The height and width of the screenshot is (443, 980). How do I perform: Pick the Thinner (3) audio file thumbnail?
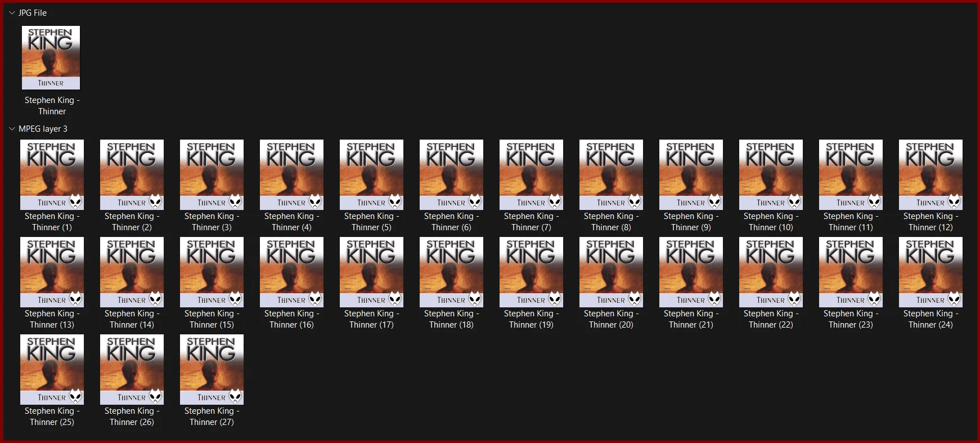[x=212, y=174]
